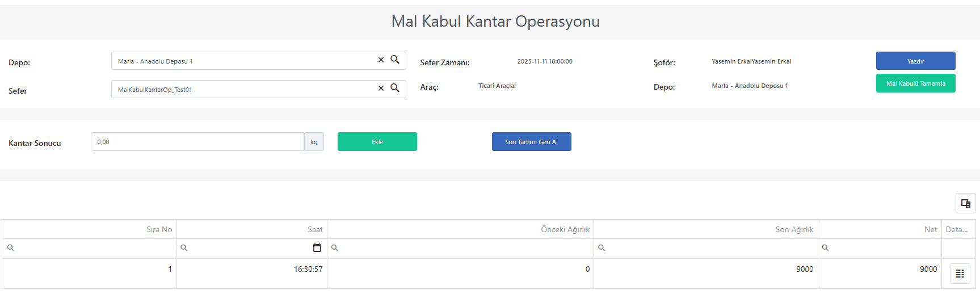Click filter search icon under Net column

pos(826,248)
